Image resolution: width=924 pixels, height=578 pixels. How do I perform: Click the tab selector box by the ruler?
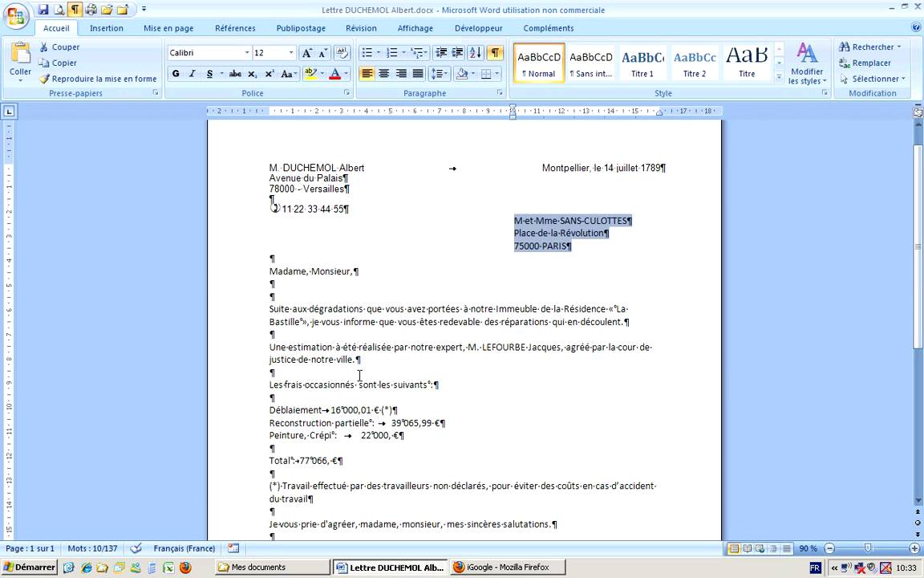tap(10, 111)
